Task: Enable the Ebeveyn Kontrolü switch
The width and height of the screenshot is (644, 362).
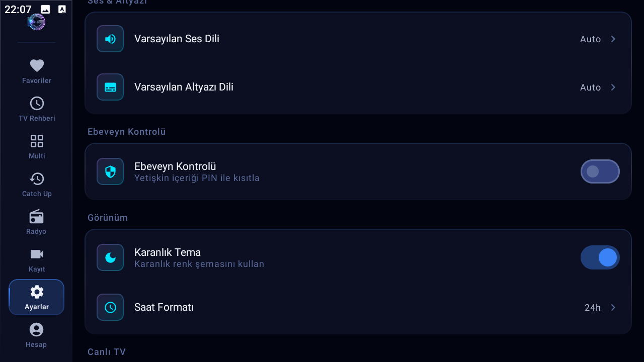Action: pos(600,171)
